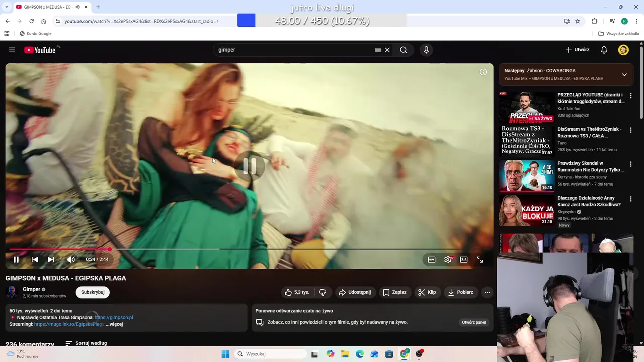Open options for Prawdziwy Skandal w Rammstein
Image resolution: width=644 pixels, height=362 pixels.
tap(631, 164)
